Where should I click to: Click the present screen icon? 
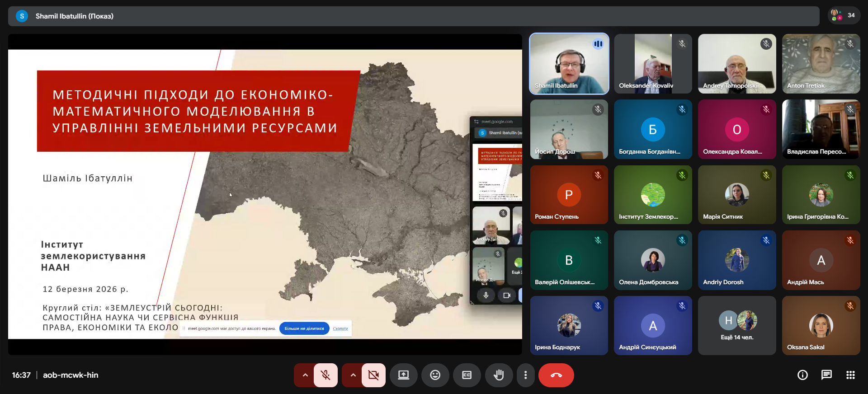tap(403, 375)
